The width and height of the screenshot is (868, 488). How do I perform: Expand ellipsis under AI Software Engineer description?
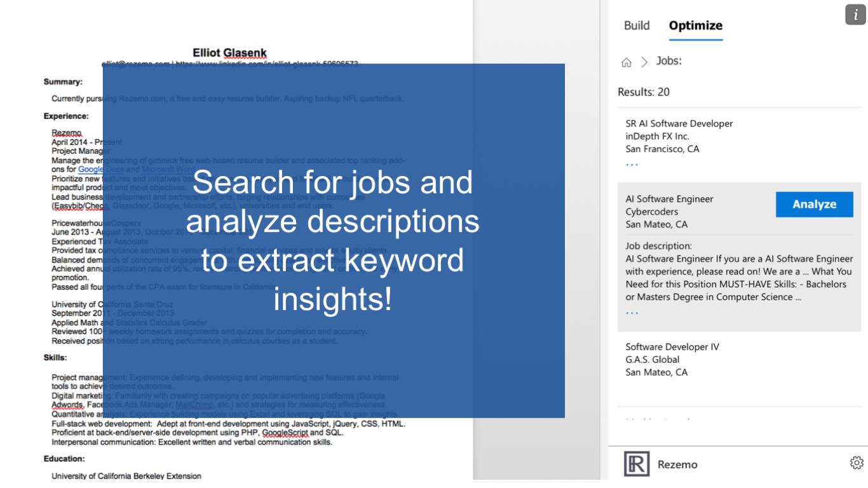click(632, 313)
